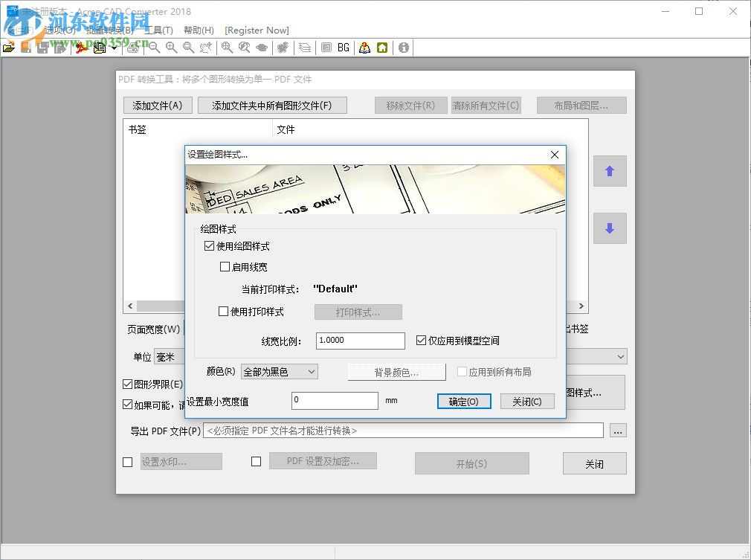Click the 线宽比例 input field
The width and height of the screenshot is (751, 560).
pyautogui.click(x=360, y=340)
